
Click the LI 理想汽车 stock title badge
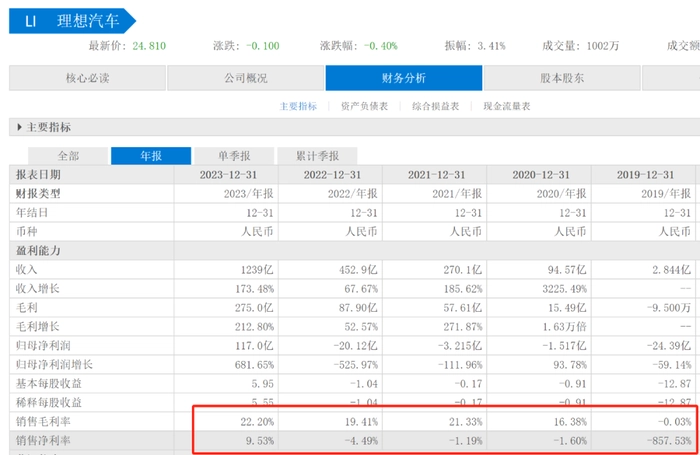pyautogui.click(x=70, y=20)
